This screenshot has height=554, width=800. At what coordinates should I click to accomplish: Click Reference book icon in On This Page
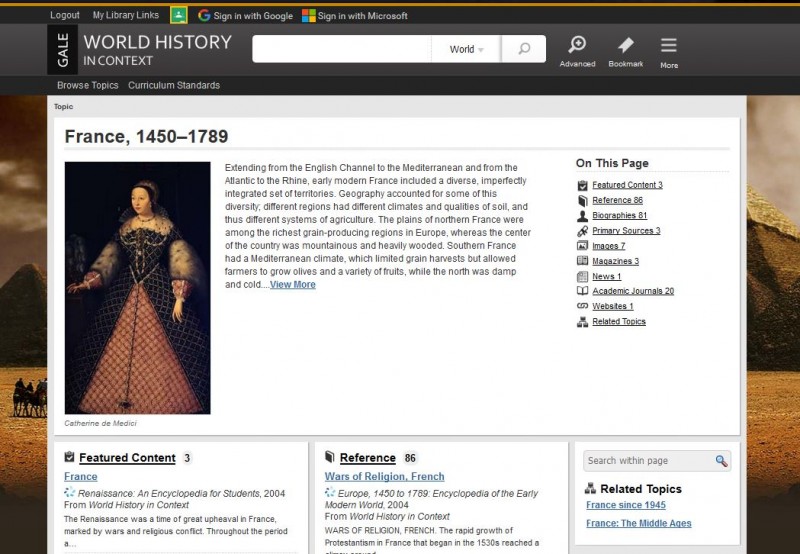pos(582,200)
